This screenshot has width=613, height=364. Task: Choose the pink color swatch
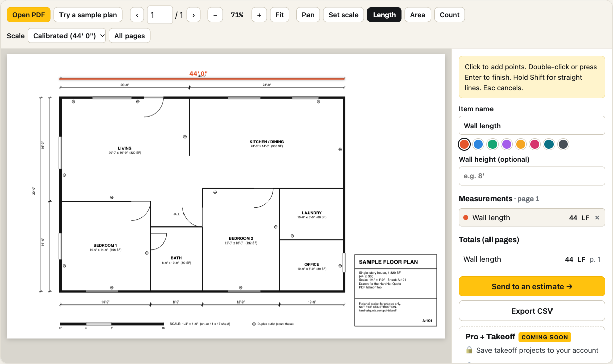coord(535,144)
